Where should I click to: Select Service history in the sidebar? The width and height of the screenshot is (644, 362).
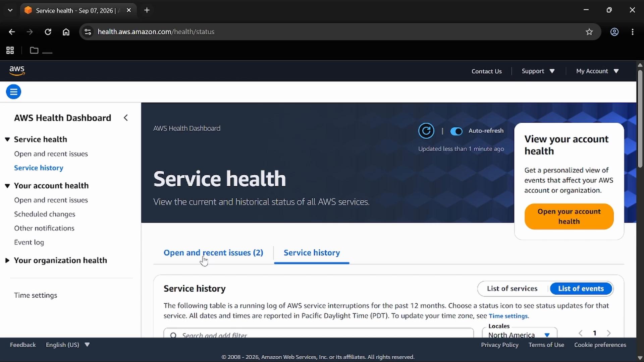[x=39, y=168]
